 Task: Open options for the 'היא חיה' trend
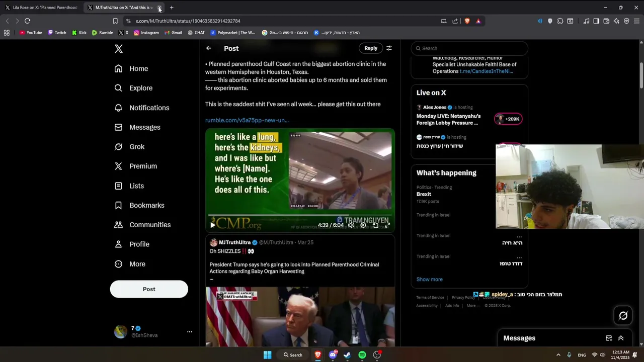pos(519,236)
